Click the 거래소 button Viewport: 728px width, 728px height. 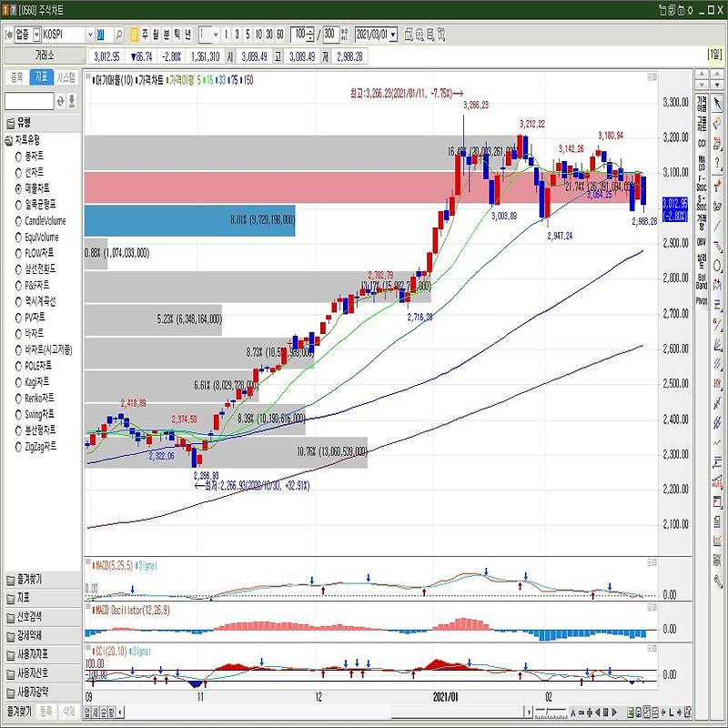tap(44, 56)
